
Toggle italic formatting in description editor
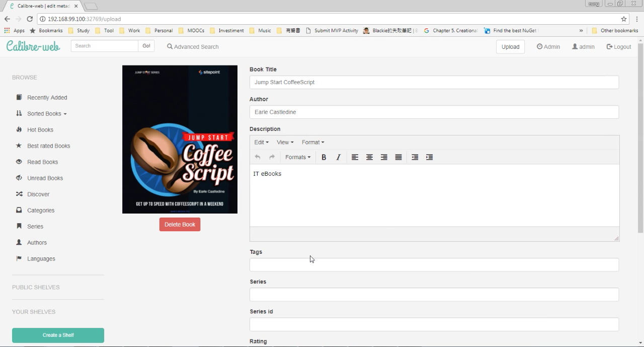point(338,157)
